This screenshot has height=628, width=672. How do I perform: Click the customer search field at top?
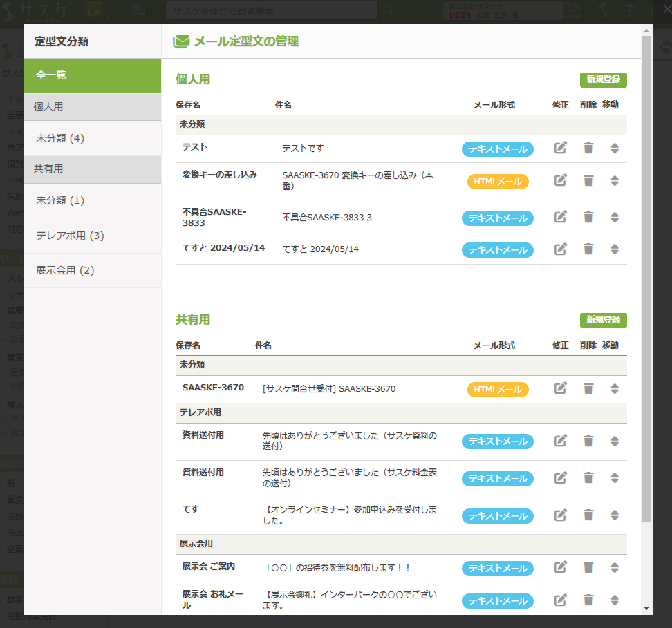(x=271, y=11)
